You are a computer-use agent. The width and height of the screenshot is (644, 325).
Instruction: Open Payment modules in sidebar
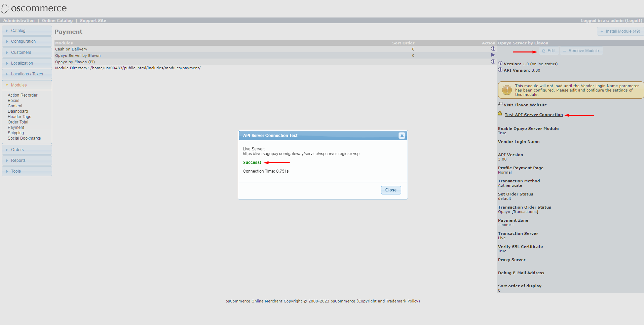tap(16, 128)
